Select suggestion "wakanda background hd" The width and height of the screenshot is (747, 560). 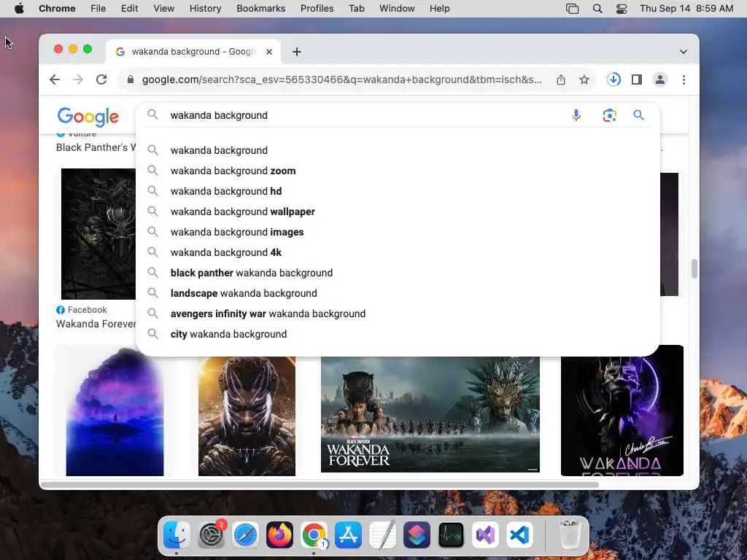coord(398,191)
